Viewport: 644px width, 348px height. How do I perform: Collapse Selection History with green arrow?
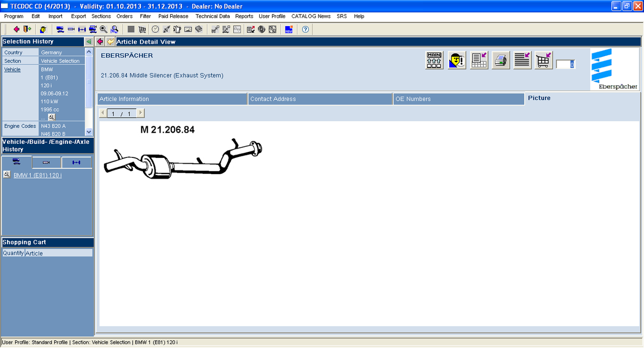[x=89, y=42]
